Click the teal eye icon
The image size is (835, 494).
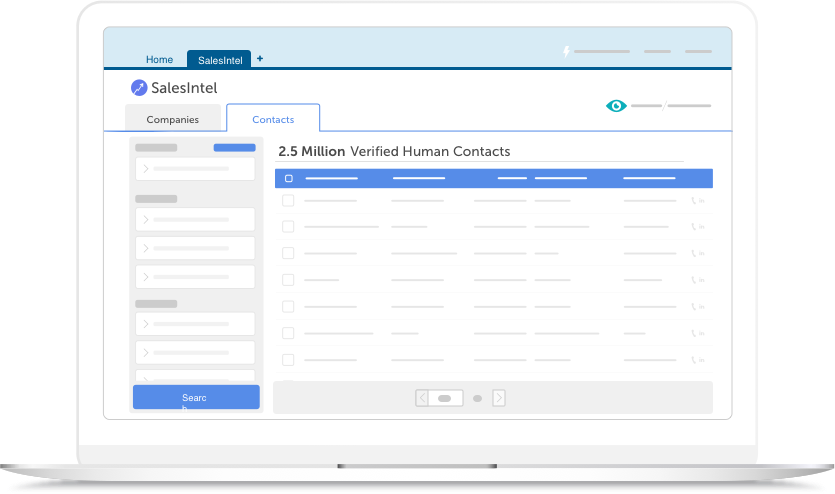click(616, 106)
